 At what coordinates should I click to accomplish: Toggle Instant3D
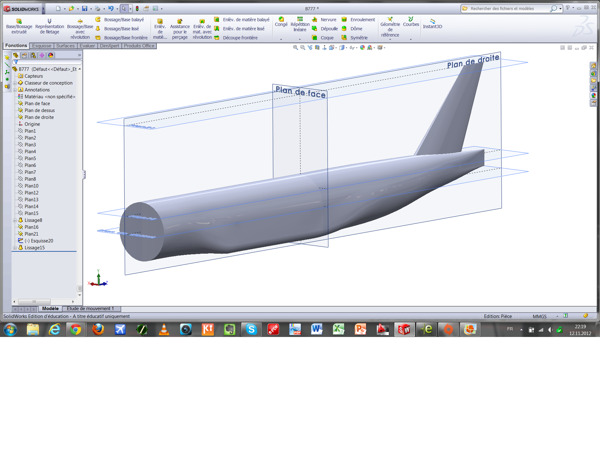tap(432, 24)
